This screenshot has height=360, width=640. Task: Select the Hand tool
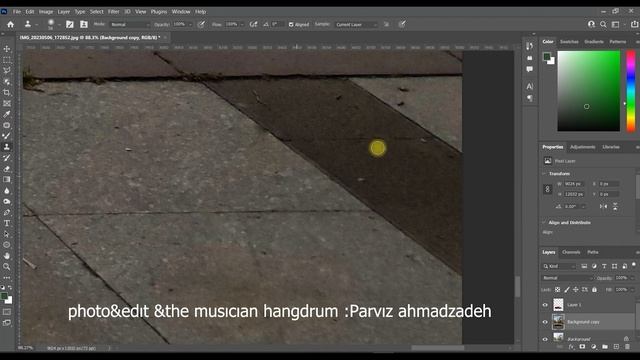(7, 256)
